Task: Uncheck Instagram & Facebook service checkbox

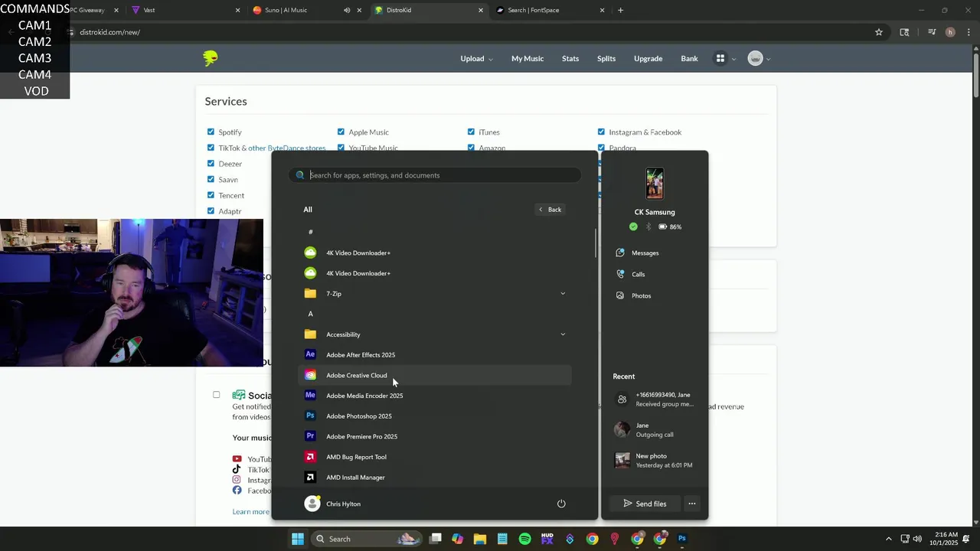Action: click(601, 132)
